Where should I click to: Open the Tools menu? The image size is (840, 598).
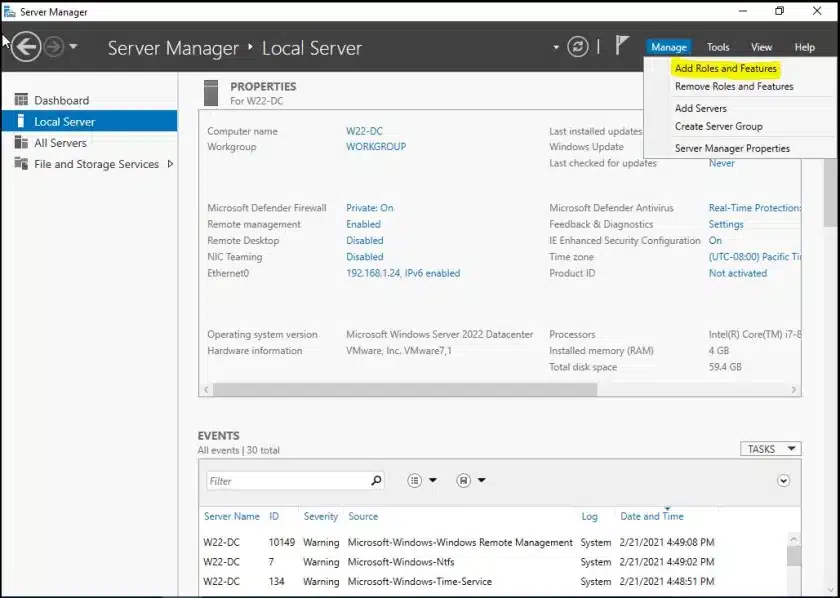coord(718,47)
